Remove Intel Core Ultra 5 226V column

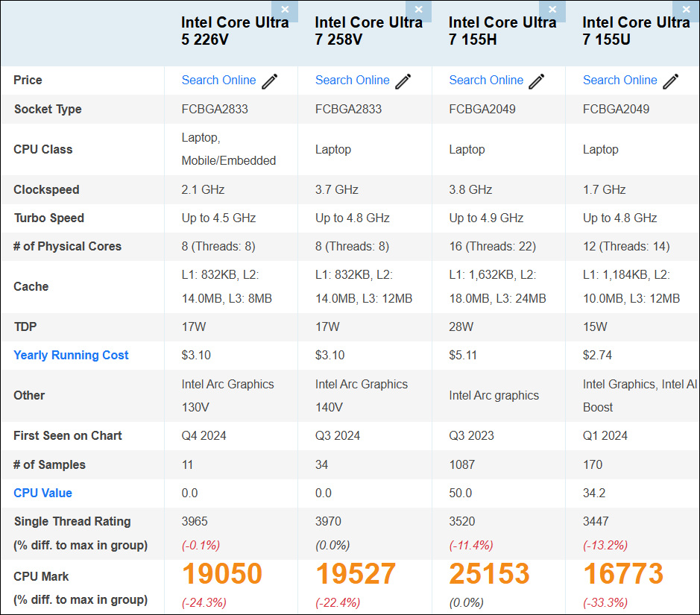pos(285,10)
